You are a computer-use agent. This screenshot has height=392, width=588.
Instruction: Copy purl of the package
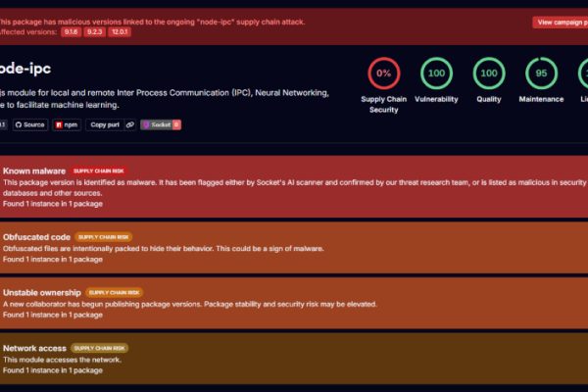point(105,124)
